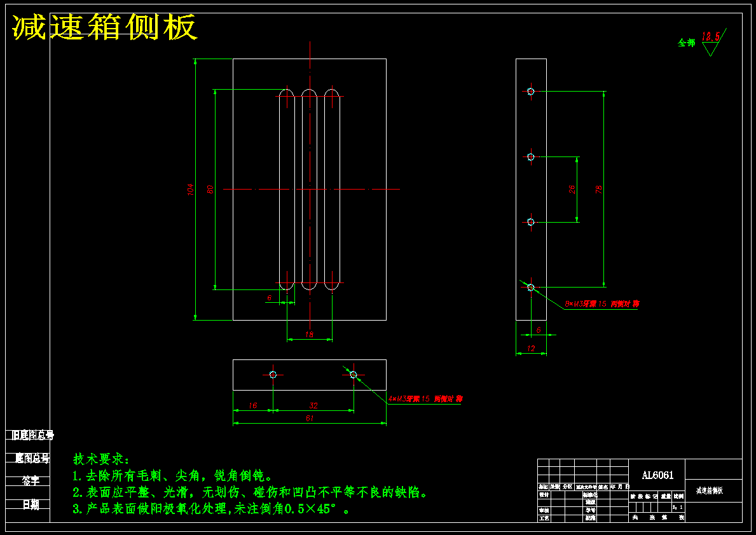Click the 比例 title block cell
756x535 pixels.
click(x=678, y=496)
